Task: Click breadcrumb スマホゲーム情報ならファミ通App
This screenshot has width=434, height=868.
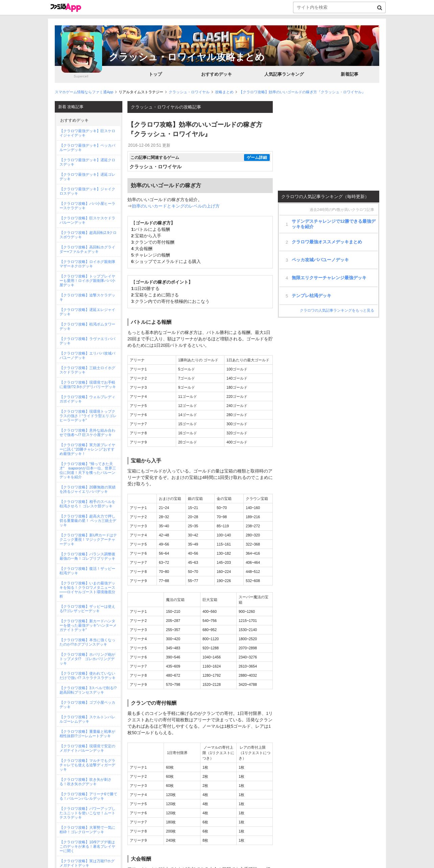Action: (84, 92)
